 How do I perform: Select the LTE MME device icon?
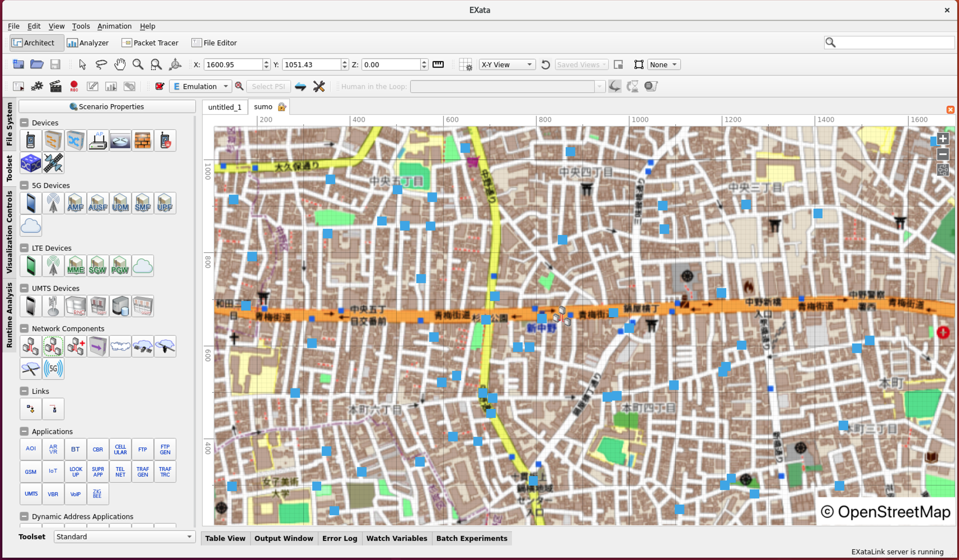(x=76, y=266)
